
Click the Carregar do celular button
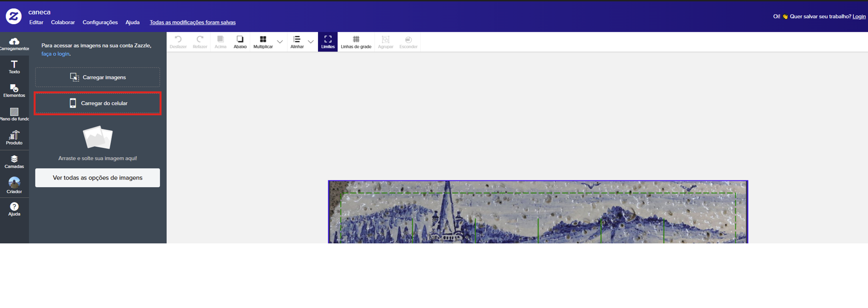click(97, 103)
